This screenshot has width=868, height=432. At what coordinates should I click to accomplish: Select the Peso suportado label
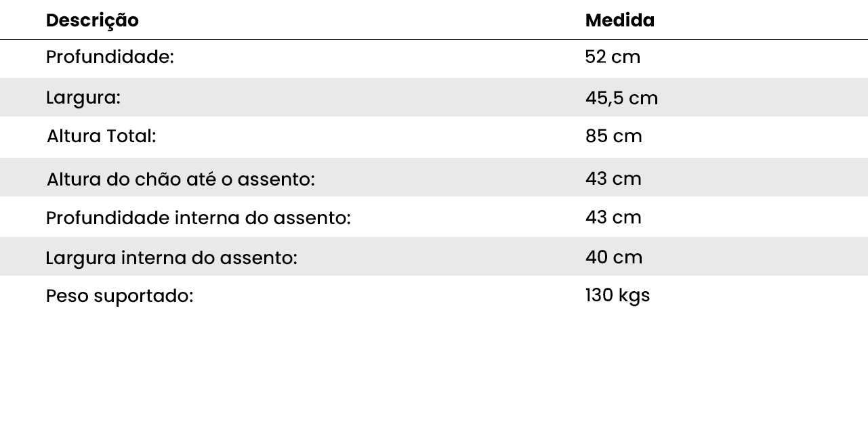point(119,297)
